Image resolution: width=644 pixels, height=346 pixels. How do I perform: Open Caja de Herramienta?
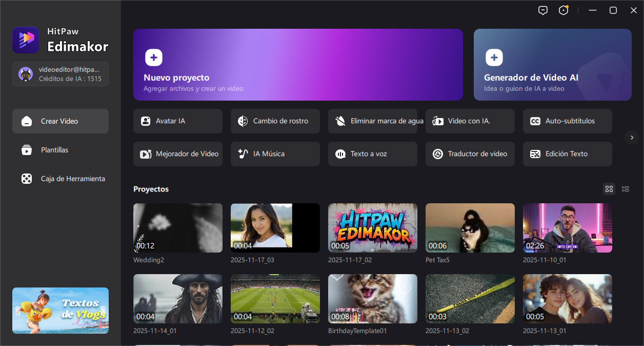click(60, 179)
